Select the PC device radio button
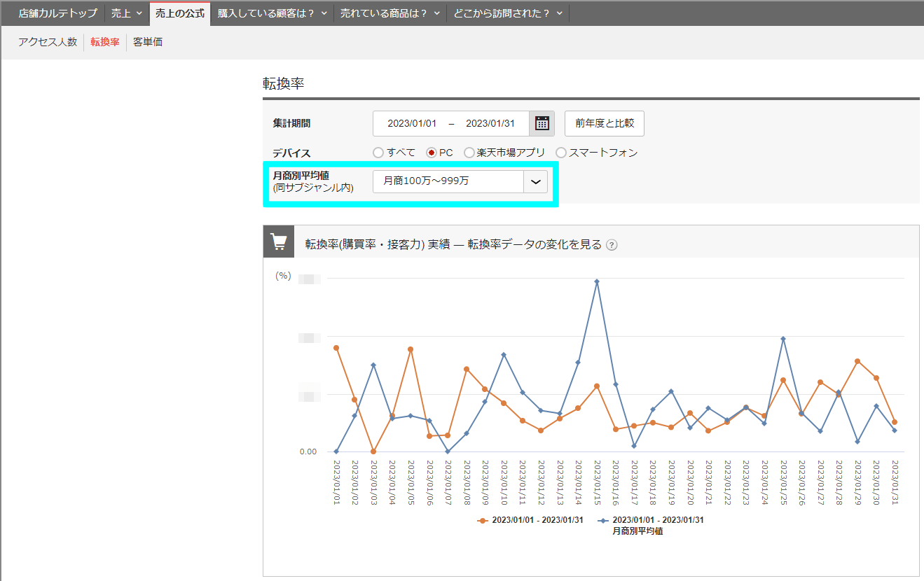The width and height of the screenshot is (924, 581). 432,153
